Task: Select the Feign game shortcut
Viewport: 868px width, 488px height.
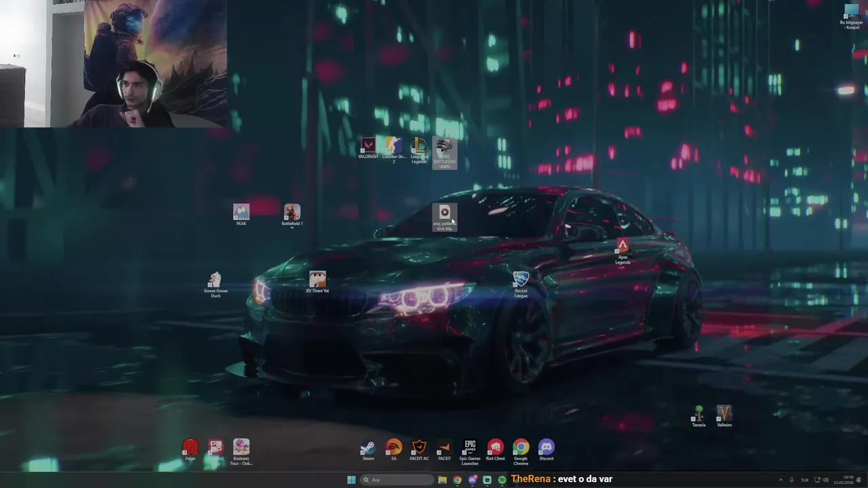Action: [191, 450]
